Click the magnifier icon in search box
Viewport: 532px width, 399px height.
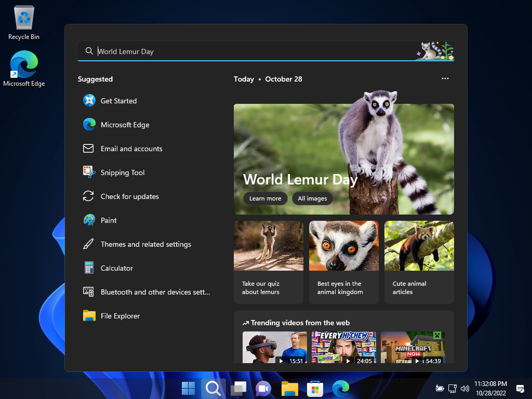point(89,51)
